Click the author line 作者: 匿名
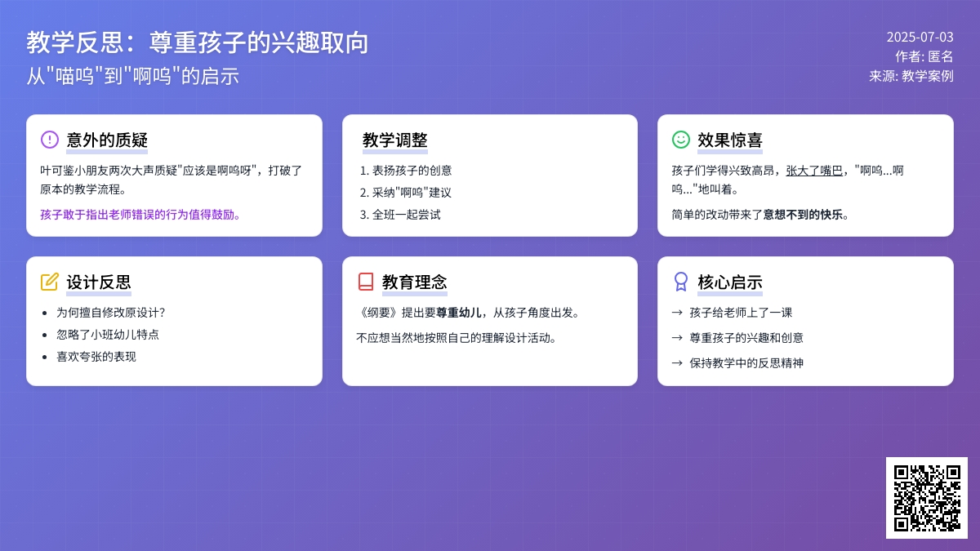The width and height of the screenshot is (980, 551). point(924,56)
